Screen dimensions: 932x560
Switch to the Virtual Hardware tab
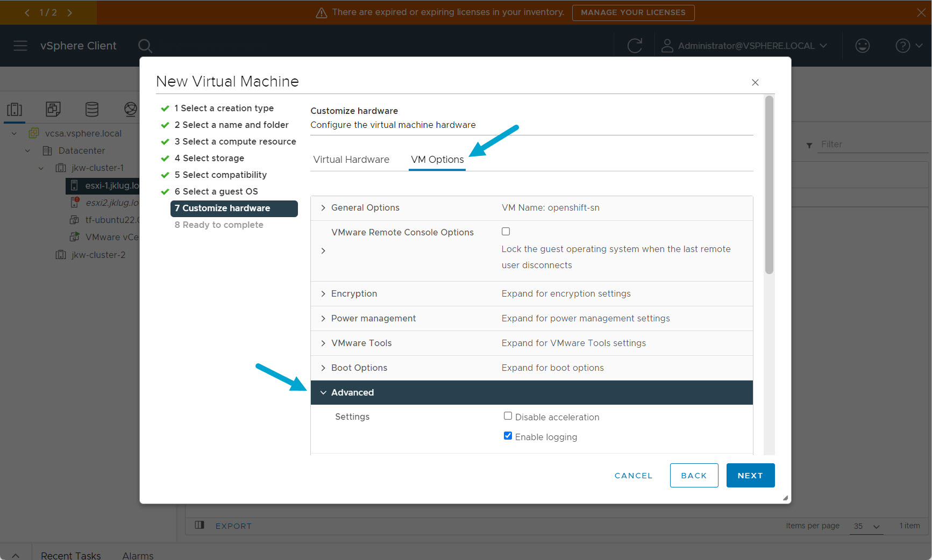351,160
